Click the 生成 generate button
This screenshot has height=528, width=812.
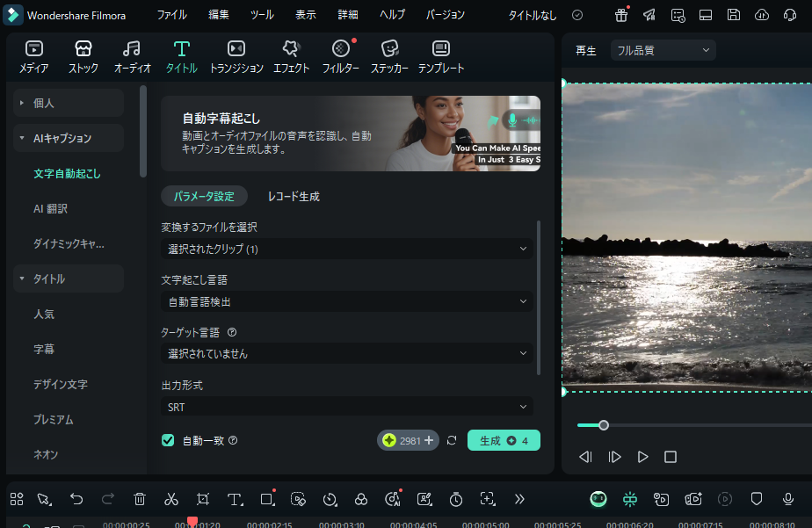[x=503, y=440]
